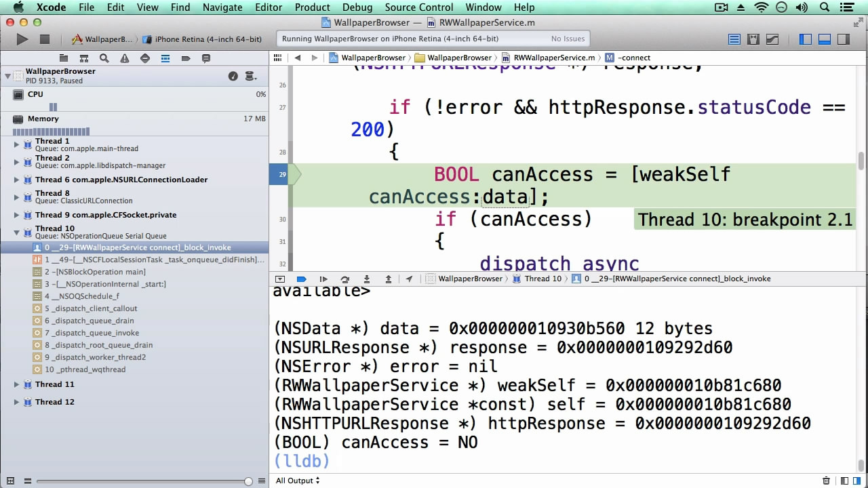Open the Source Control menu
This screenshot has width=868, height=488.
click(x=419, y=7)
